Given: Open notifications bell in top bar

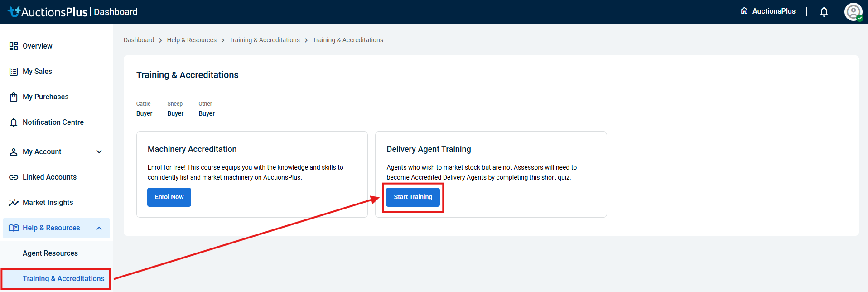Looking at the screenshot, I should [824, 12].
